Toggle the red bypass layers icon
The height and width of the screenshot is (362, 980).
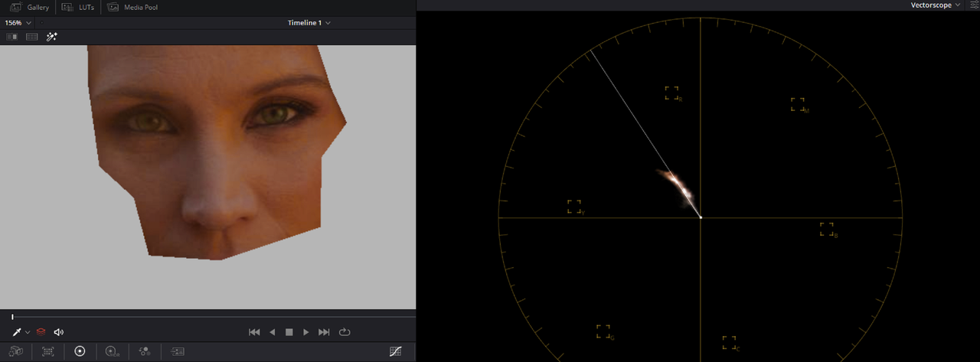[41, 332]
